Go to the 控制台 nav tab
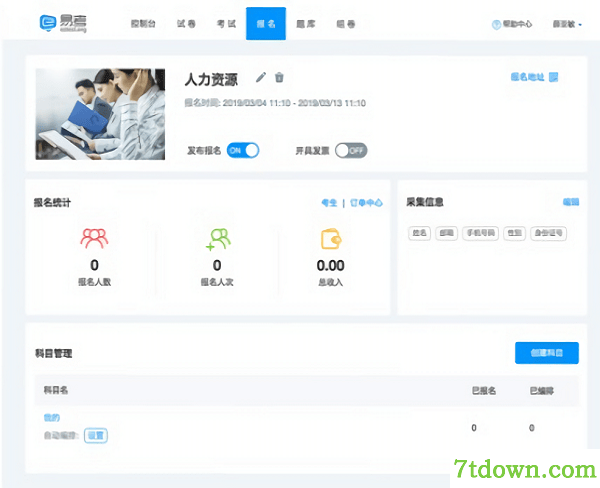Viewport: 600px width, 488px height. point(143,24)
